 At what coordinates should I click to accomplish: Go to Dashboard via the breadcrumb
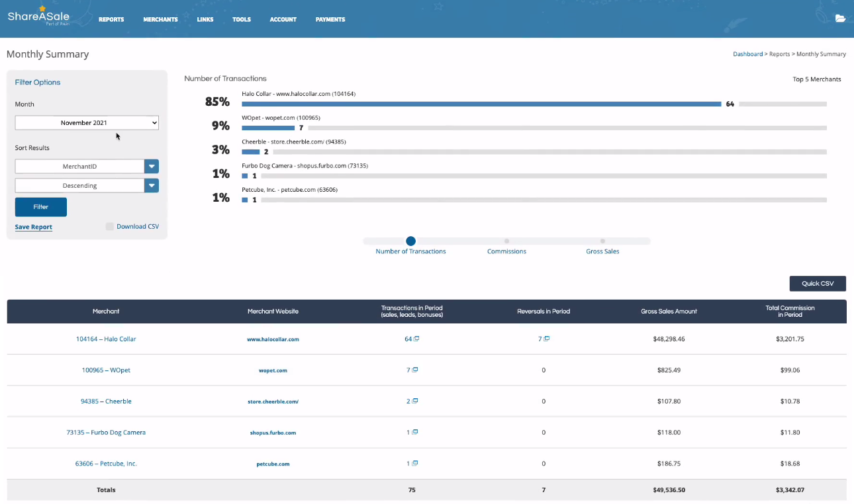(748, 54)
